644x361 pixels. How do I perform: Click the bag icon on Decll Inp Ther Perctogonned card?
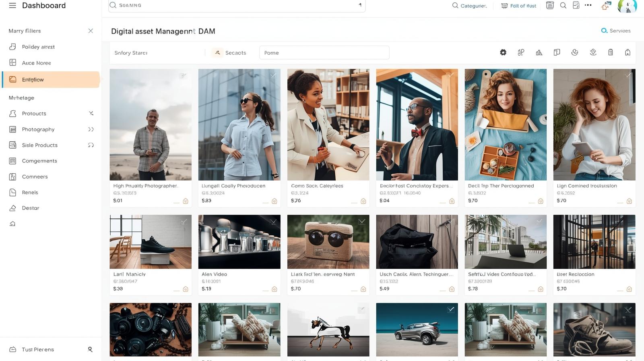coord(541,201)
